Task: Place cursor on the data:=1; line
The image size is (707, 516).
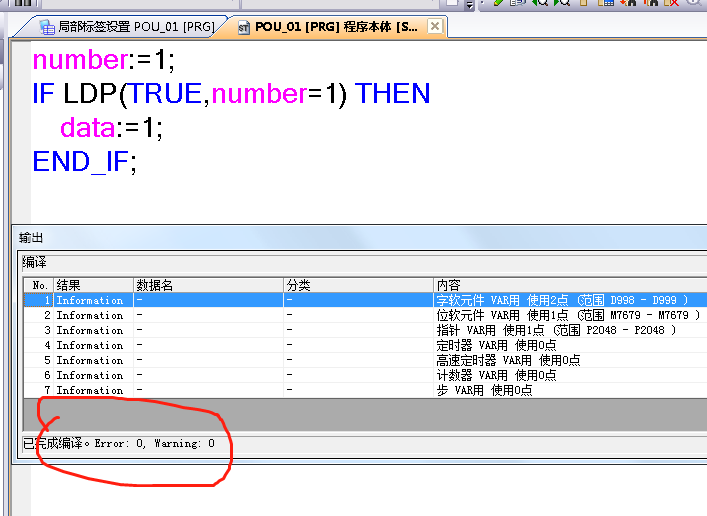Action: (111, 128)
